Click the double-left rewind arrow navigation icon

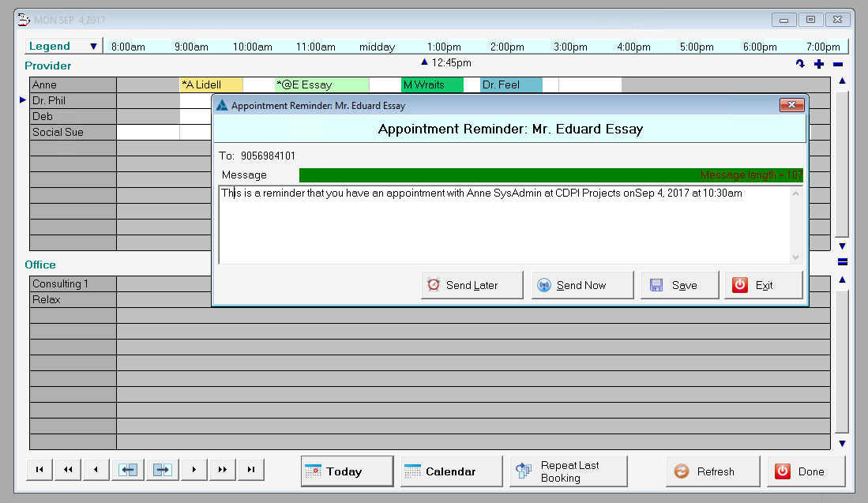[67, 469]
